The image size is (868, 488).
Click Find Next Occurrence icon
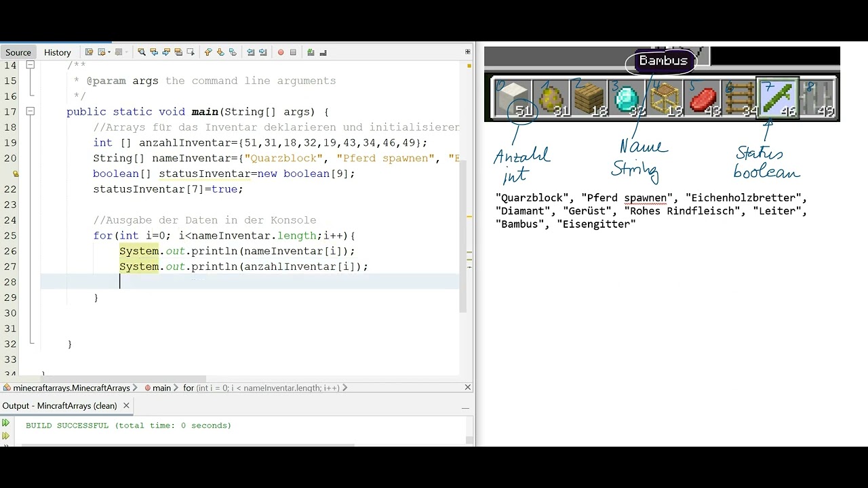[166, 52]
